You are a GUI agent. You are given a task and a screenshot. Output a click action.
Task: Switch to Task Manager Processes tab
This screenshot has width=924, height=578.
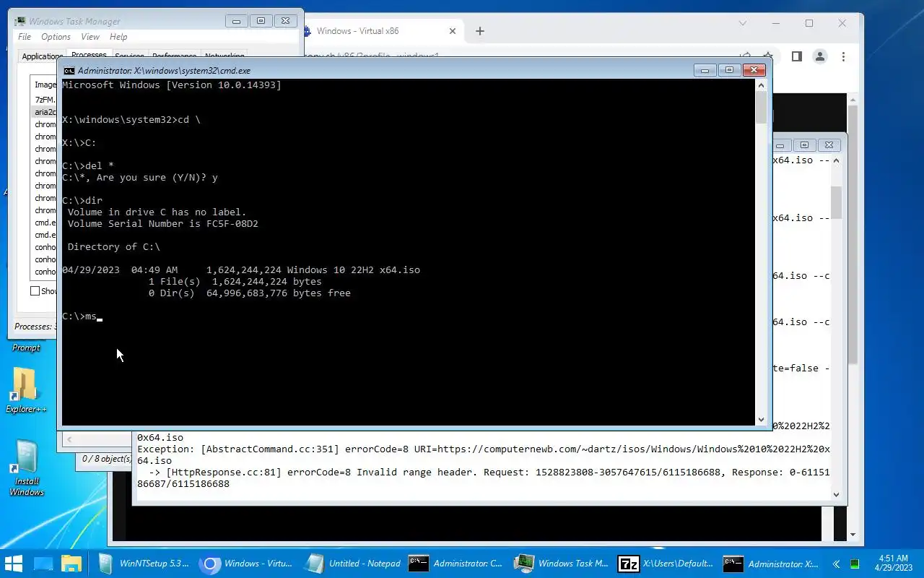click(89, 54)
